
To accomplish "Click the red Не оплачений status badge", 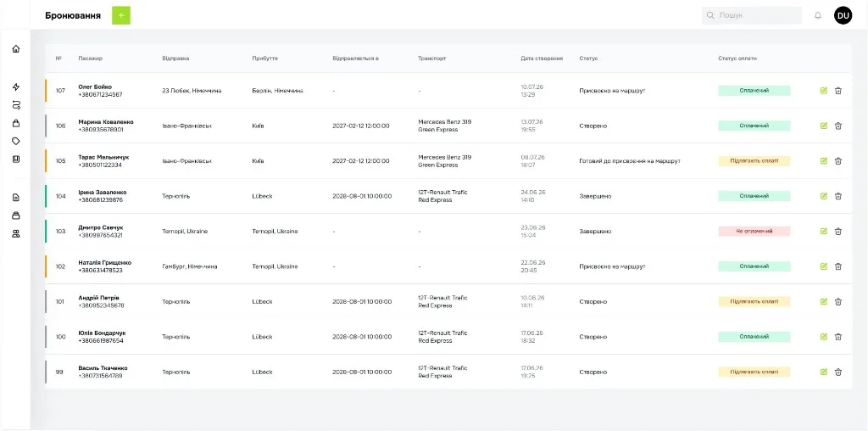I will tap(754, 231).
